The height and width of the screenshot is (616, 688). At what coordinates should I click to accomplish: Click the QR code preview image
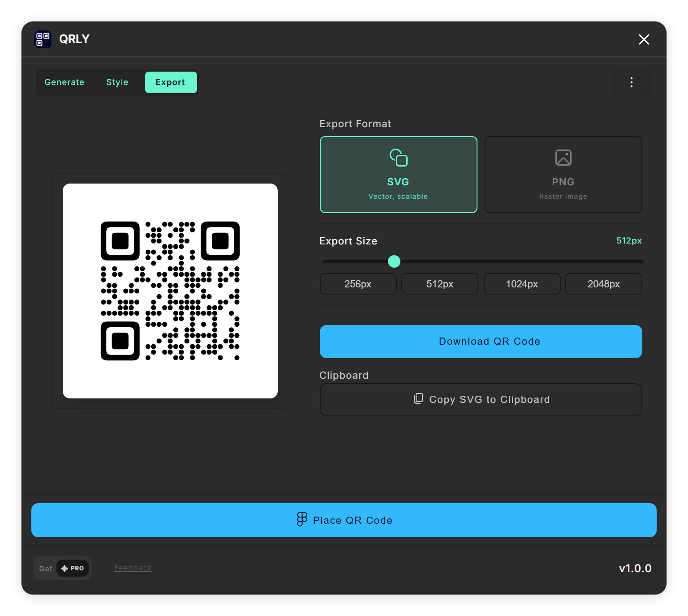click(170, 291)
